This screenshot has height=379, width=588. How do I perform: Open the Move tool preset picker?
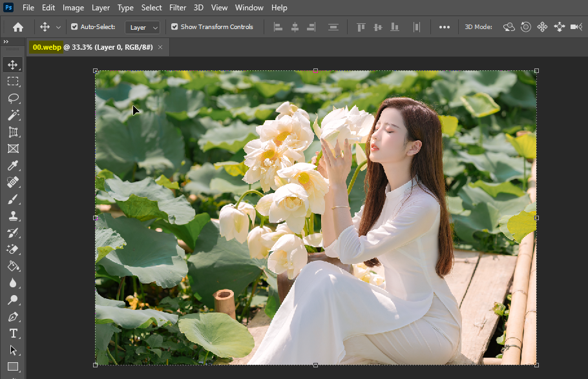[50, 26]
